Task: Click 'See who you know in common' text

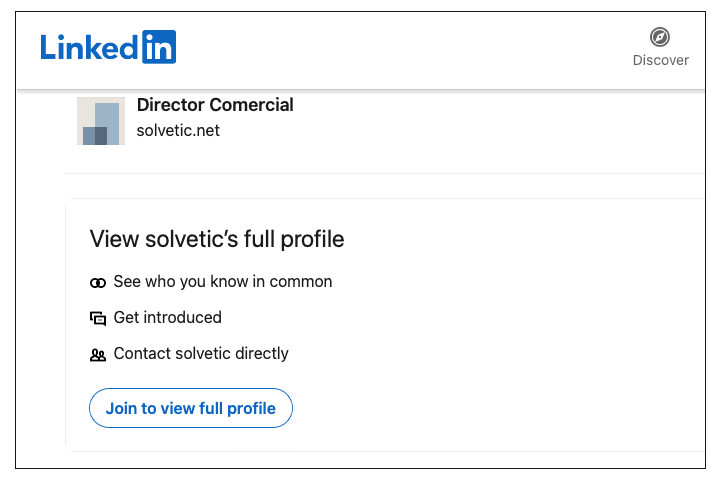Action: point(223,282)
